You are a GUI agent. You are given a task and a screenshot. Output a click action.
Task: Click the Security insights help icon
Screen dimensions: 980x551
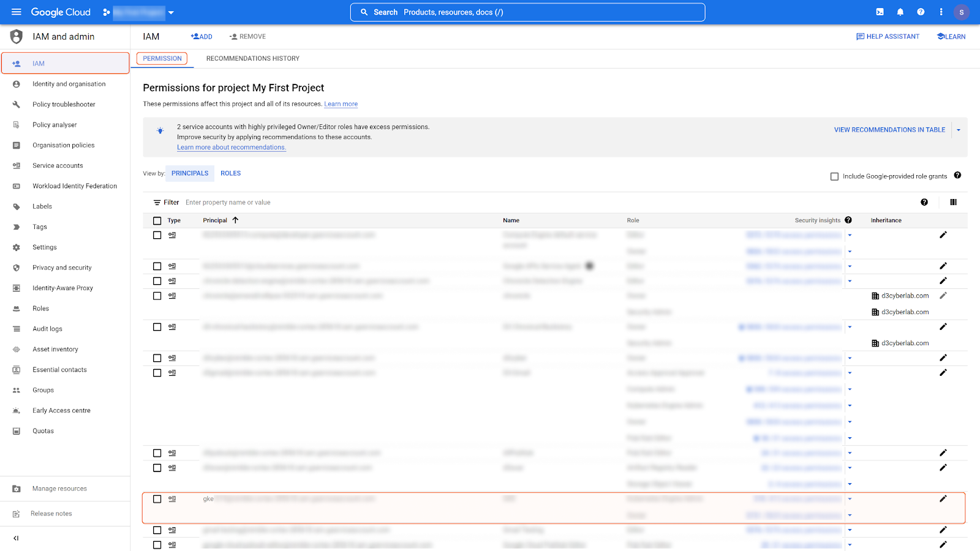tap(848, 220)
